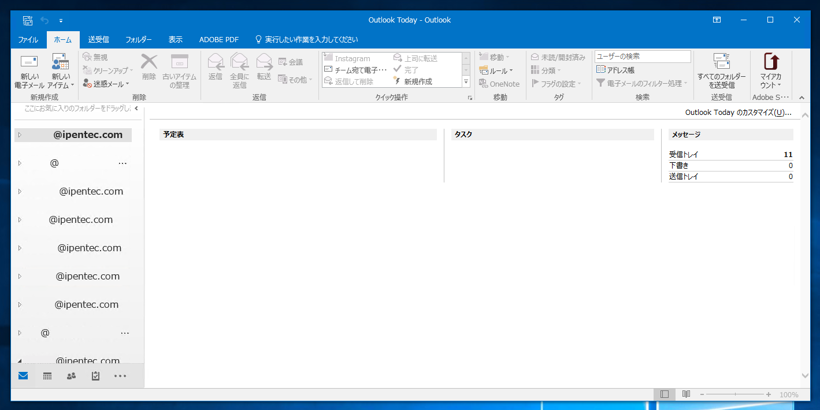The image size is (820, 410).
Task: Select チーム宛て電子メール quick step
Action: click(x=356, y=70)
